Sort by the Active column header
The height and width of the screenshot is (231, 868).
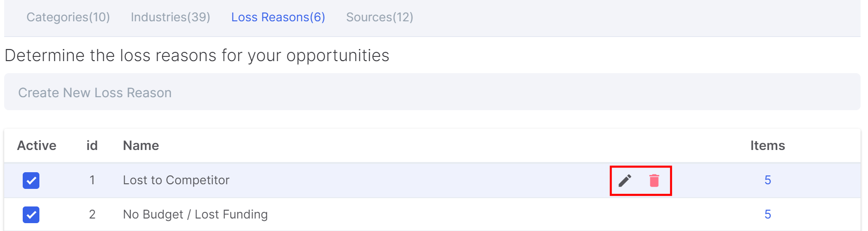point(37,146)
